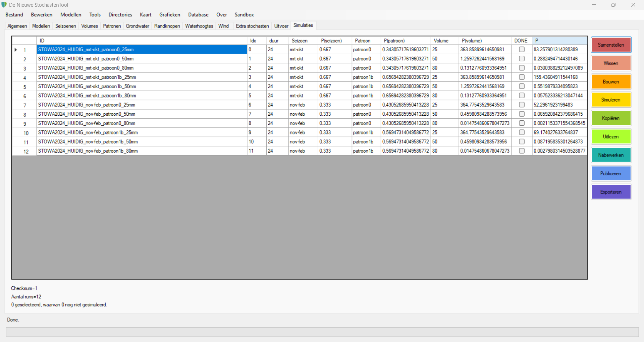Tick DONE checkbox for nov-feb_patroon1b_50mm row

(x=522, y=142)
